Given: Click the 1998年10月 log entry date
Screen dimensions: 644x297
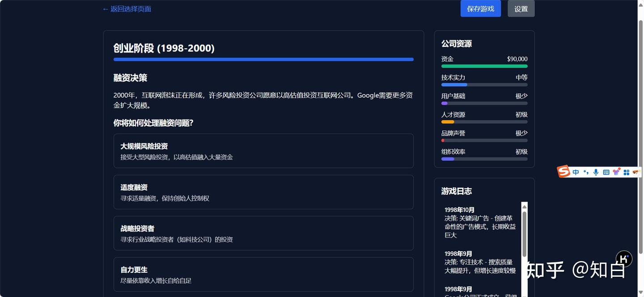Looking at the screenshot, I should [x=460, y=210].
